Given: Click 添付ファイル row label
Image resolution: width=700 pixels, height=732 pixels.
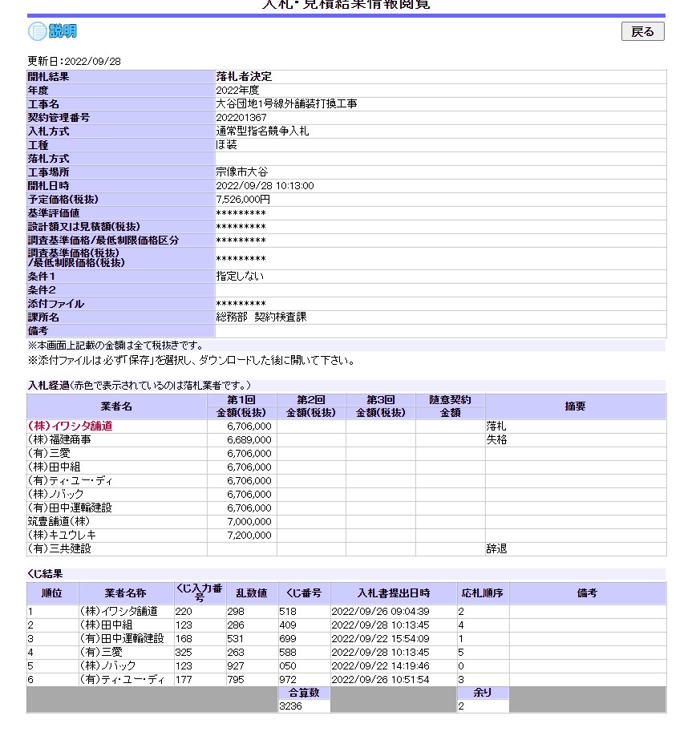Looking at the screenshot, I should tap(56, 303).
